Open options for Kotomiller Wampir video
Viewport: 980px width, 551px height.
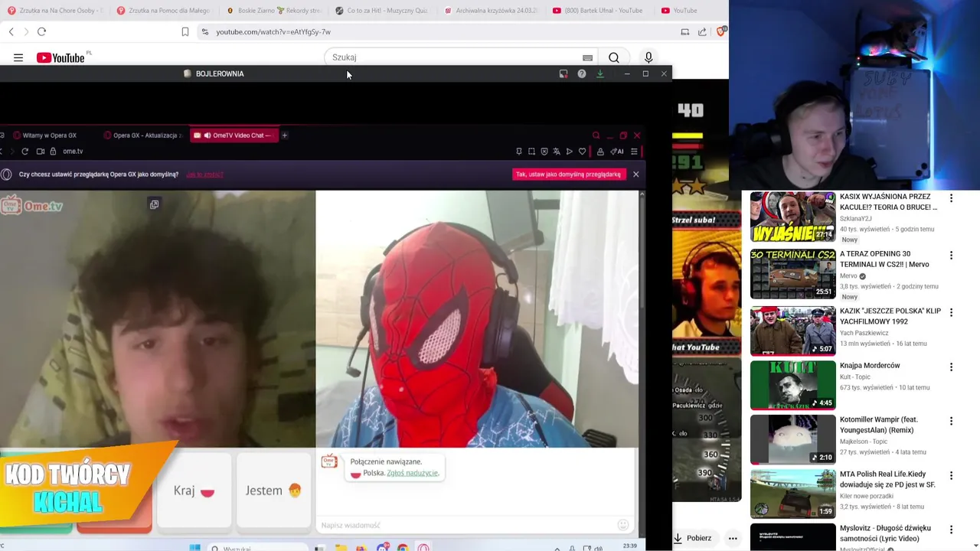pos(951,422)
